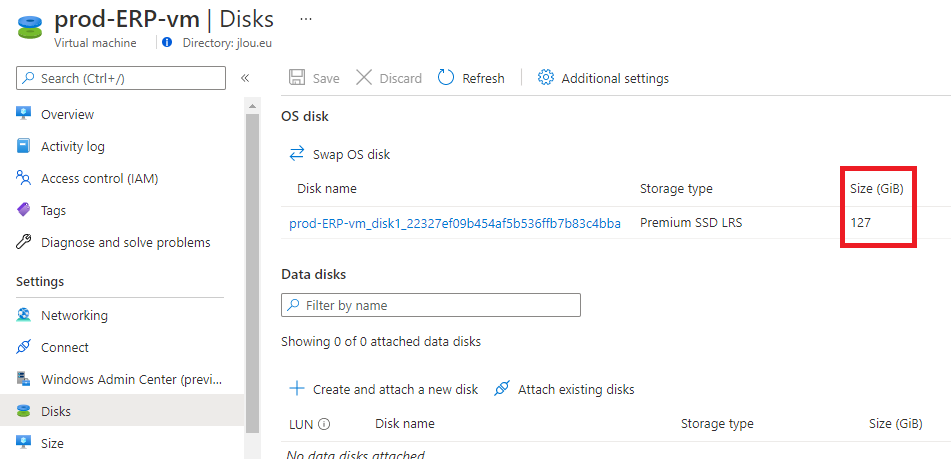Click the Diagnose and solve problems wrench icon
Image resolution: width=951 pixels, height=459 pixels.
click(x=24, y=243)
